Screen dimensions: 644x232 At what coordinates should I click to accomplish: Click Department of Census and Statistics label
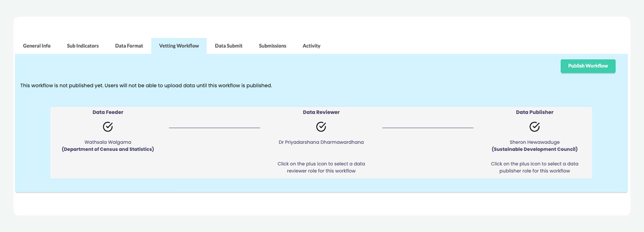click(x=108, y=149)
